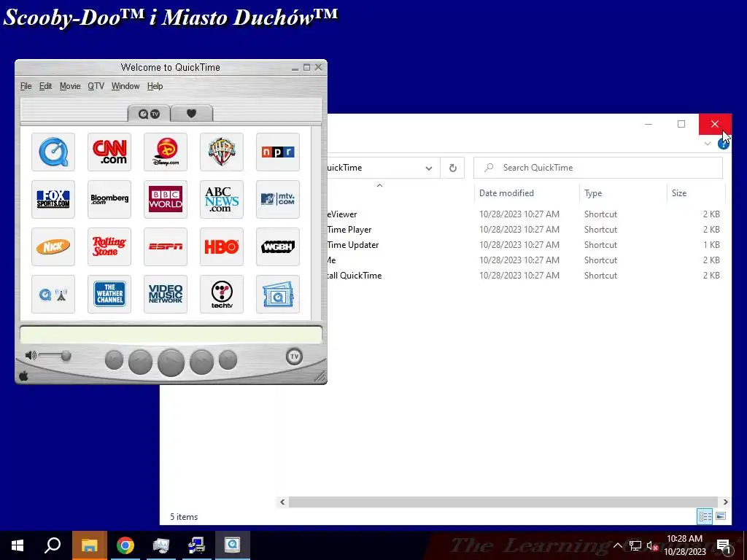Open the CNN.com channel

[x=109, y=152]
